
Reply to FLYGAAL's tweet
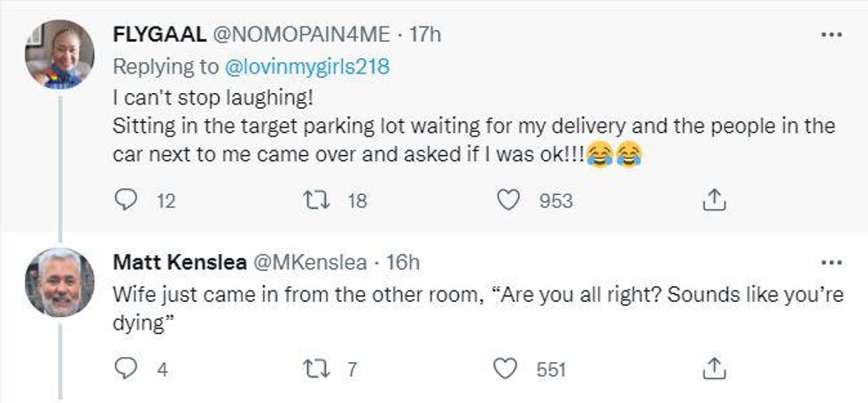coord(128,201)
